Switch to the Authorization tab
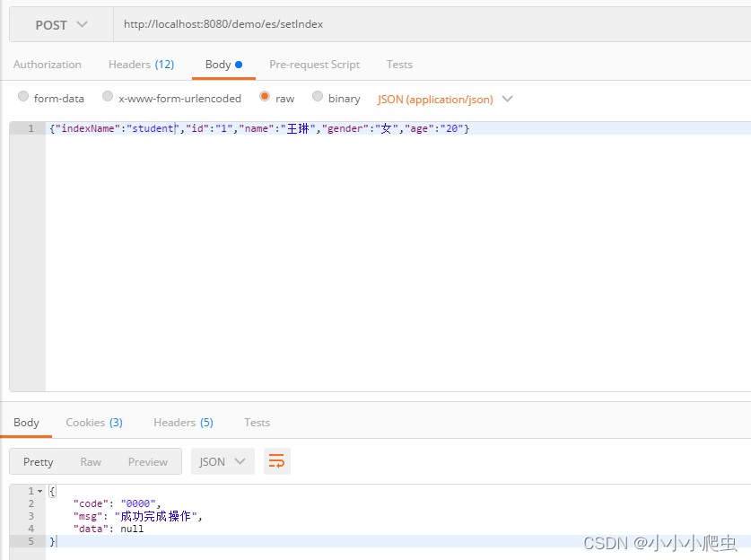 (47, 65)
